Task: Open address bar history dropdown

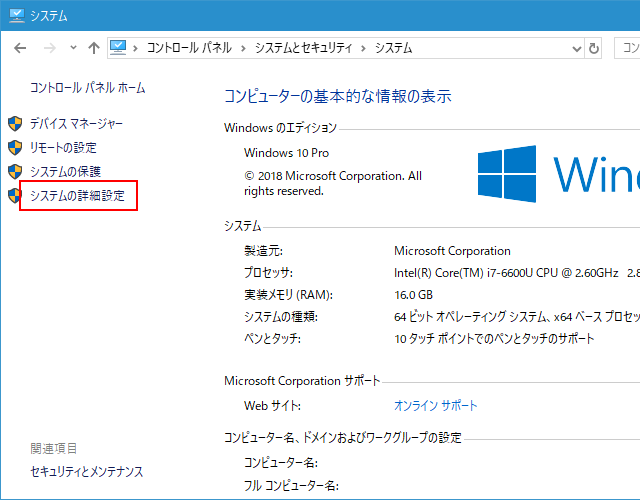Action: 576,49
